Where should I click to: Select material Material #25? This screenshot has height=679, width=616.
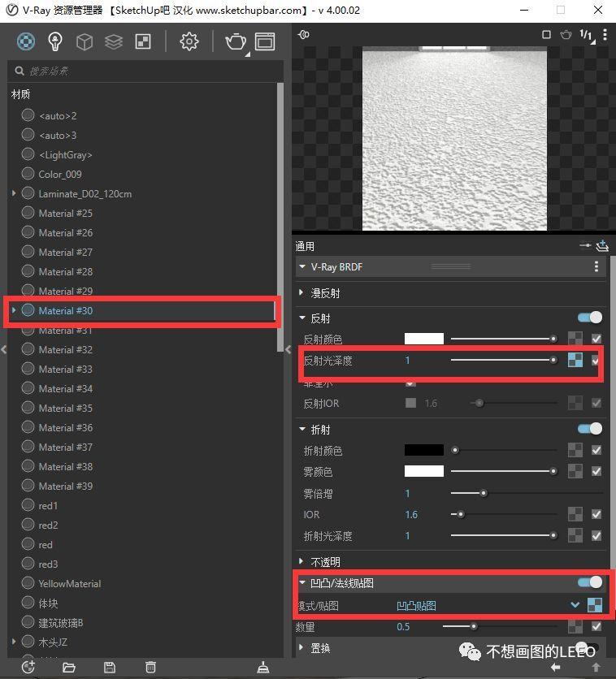[x=65, y=214]
